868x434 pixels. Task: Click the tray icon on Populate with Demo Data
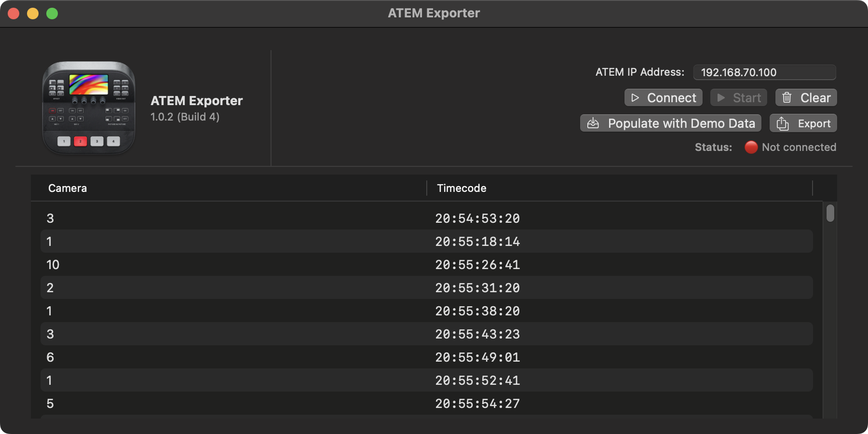(593, 123)
